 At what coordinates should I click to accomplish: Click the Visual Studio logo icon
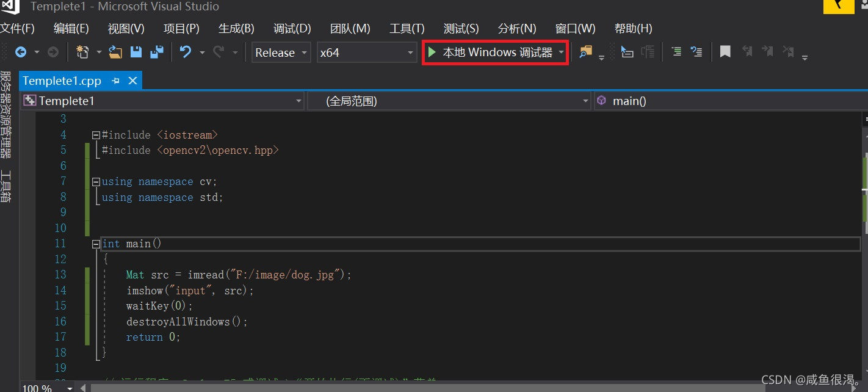coord(10,7)
